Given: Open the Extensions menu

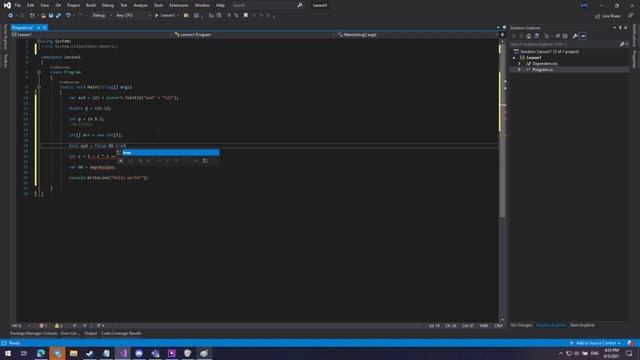Looking at the screenshot, I should (x=179, y=5).
